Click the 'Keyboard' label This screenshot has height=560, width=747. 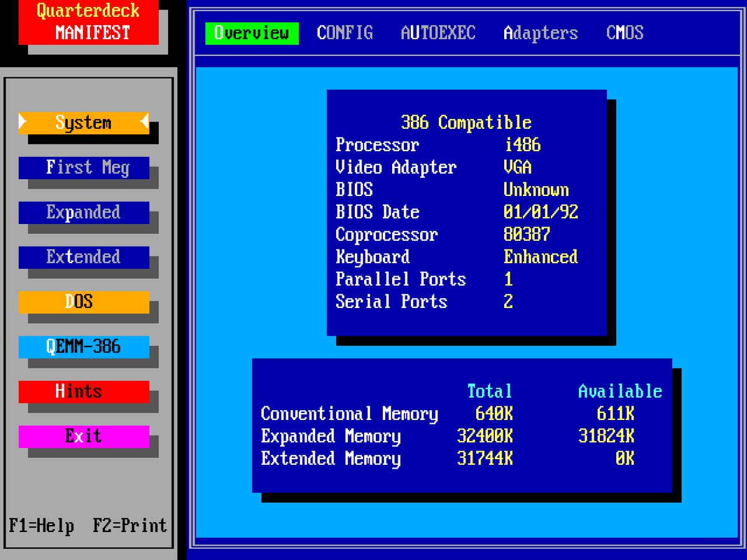coord(373,257)
